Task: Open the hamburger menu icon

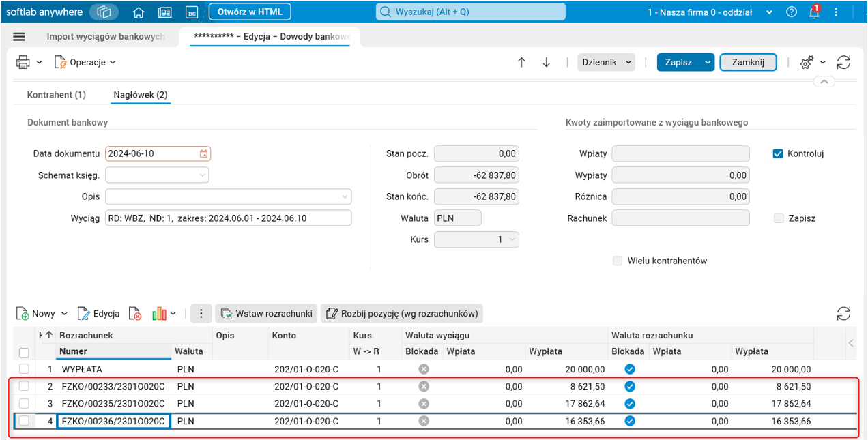Action: pyautogui.click(x=19, y=37)
